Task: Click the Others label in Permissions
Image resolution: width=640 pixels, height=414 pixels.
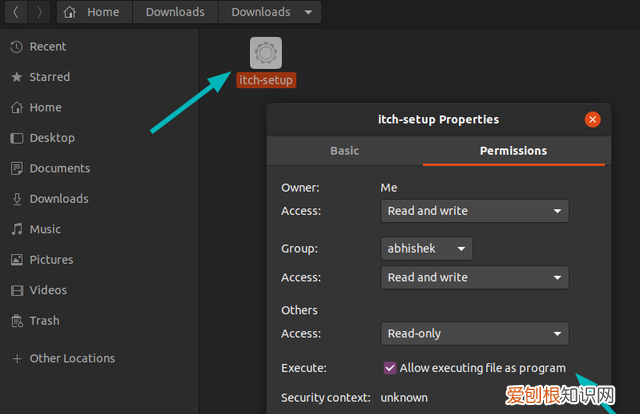Action: (299, 310)
